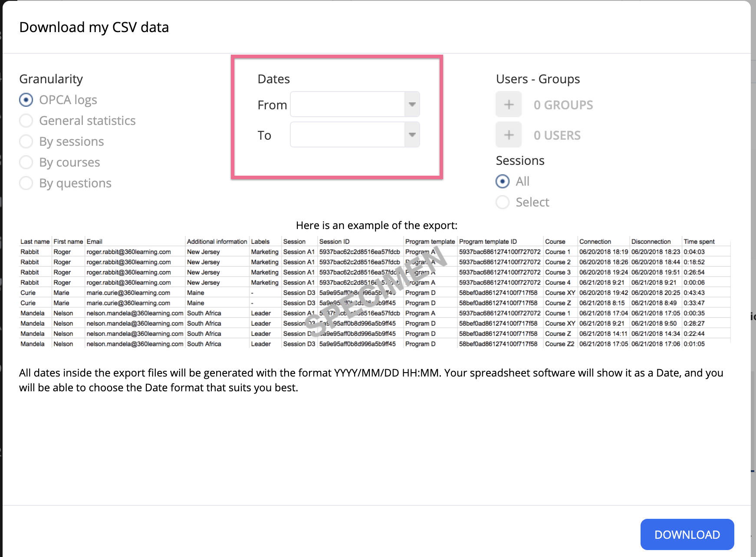This screenshot has width=756, height=557.
Task: Open the To date dropdown
Action: pyautogui.click(x=412, y=134)
